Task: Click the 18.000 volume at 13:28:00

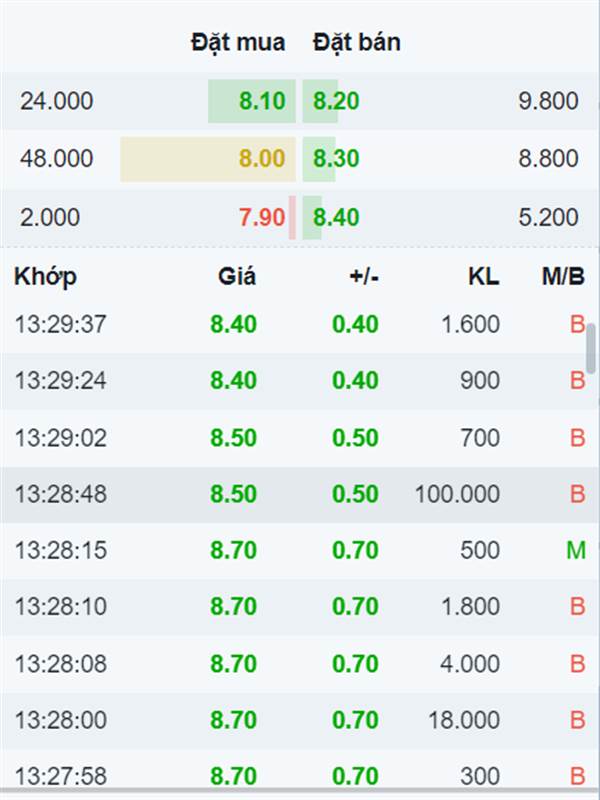Action: coord(464,720)
